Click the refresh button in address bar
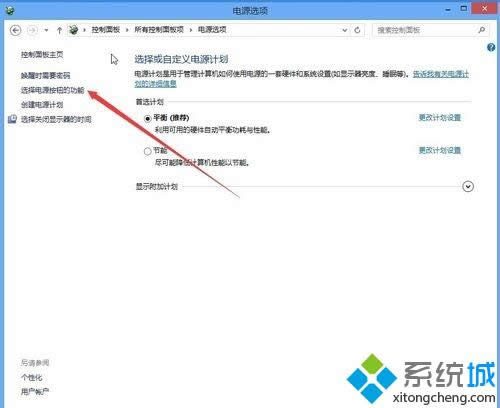Image resolution: width=500 pixels, height=408 pixels. pos(357,30)
